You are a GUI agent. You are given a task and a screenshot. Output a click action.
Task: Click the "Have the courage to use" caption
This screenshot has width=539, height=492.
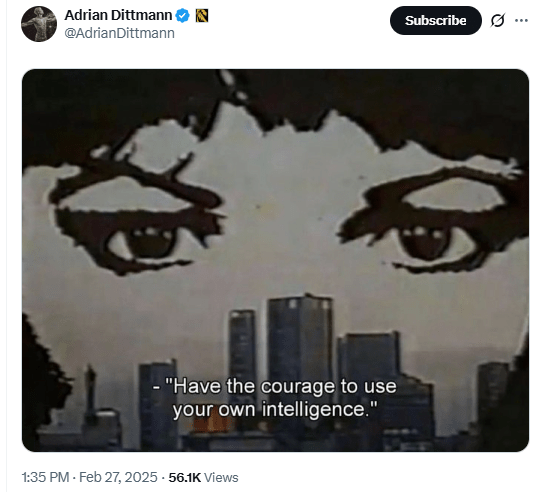pos(274,386)
